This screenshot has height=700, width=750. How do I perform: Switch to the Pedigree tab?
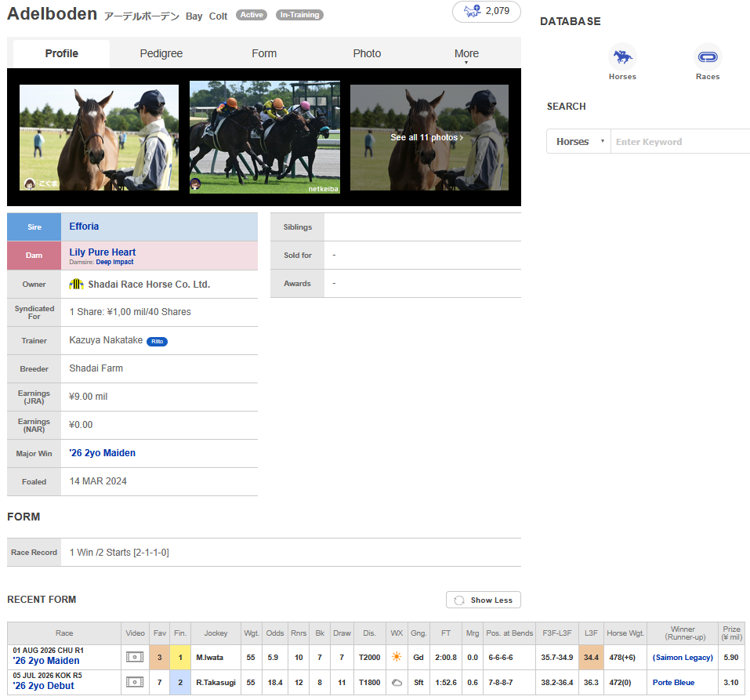coord(161,53)
